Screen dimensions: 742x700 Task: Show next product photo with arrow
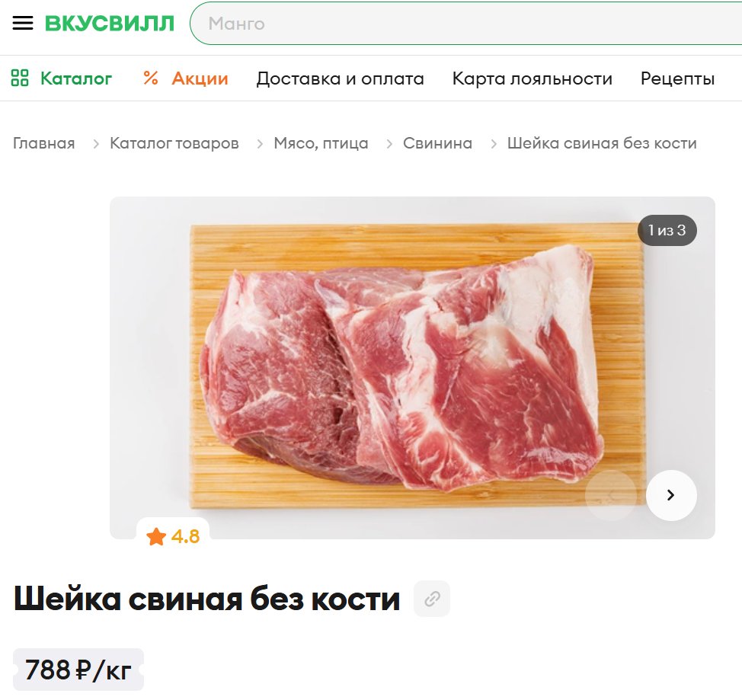click(671, 495)
